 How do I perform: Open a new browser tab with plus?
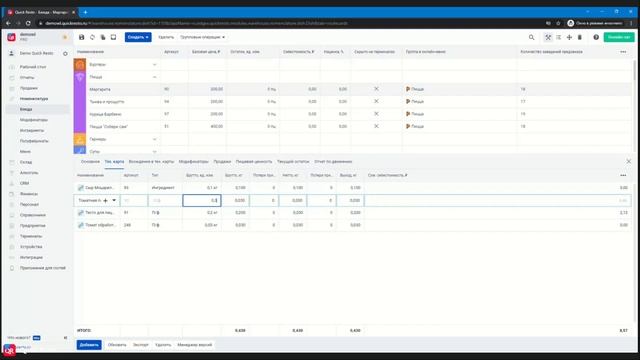click(85, 12)
